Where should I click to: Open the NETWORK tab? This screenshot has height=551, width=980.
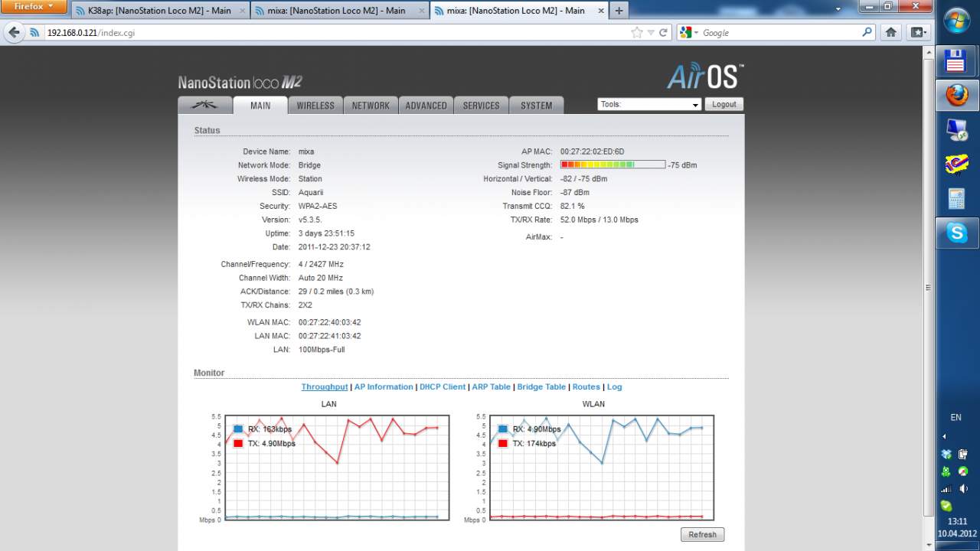[371, 105]
